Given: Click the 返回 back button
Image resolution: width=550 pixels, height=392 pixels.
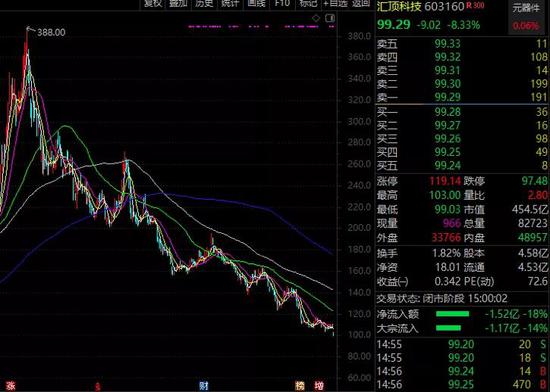Looking at the screenshot, I should click(x=361, y=4).
